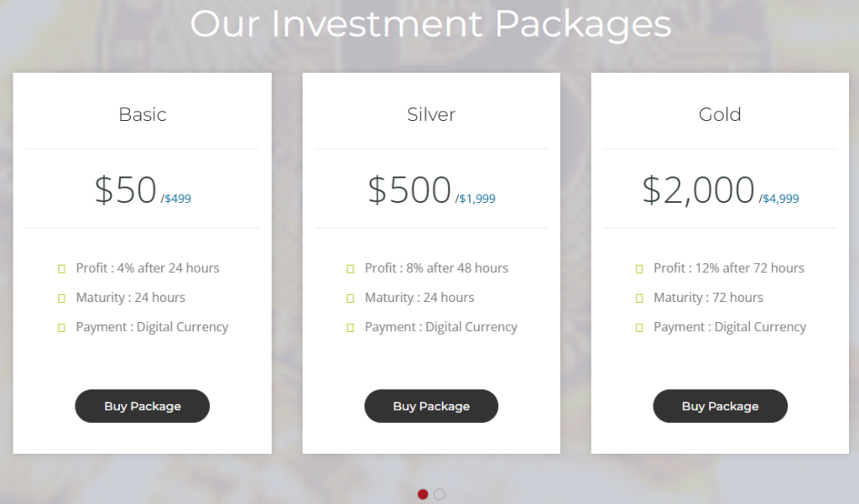The width and height of the screenshot is (859, 504).
Task: Click the bullet icon beside Silver Maturity
Action: coord(350,298)
